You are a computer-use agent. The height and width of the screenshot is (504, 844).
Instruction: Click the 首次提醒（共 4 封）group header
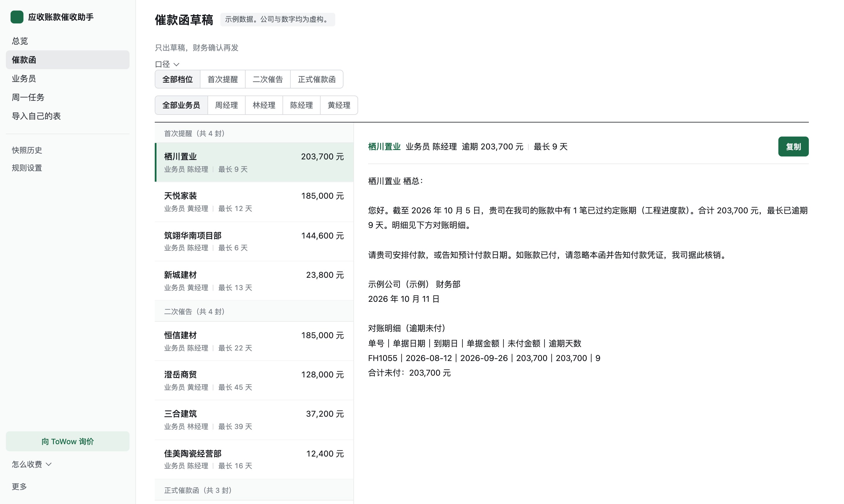(254, 133)
